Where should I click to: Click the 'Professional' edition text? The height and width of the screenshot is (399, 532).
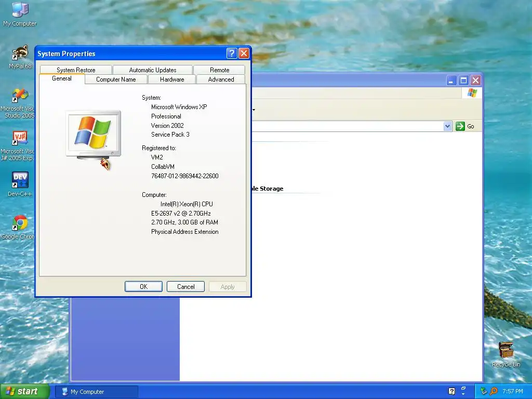[x=166, y=116]
